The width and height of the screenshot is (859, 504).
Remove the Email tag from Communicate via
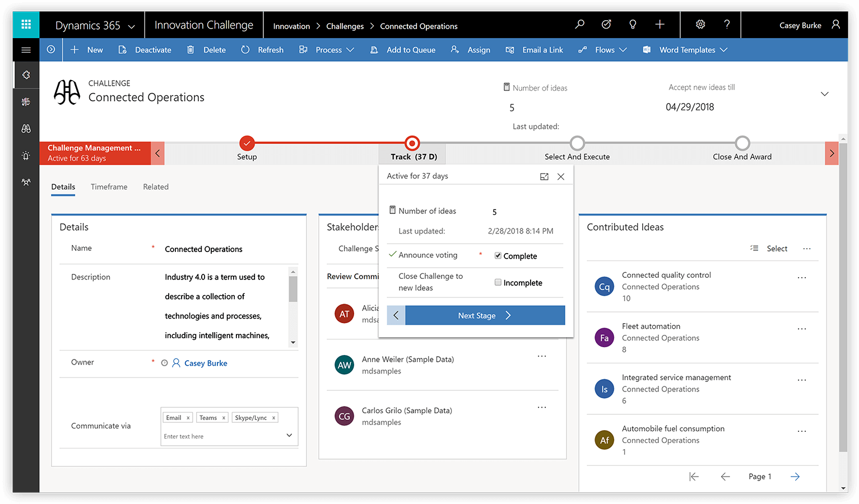188,418
